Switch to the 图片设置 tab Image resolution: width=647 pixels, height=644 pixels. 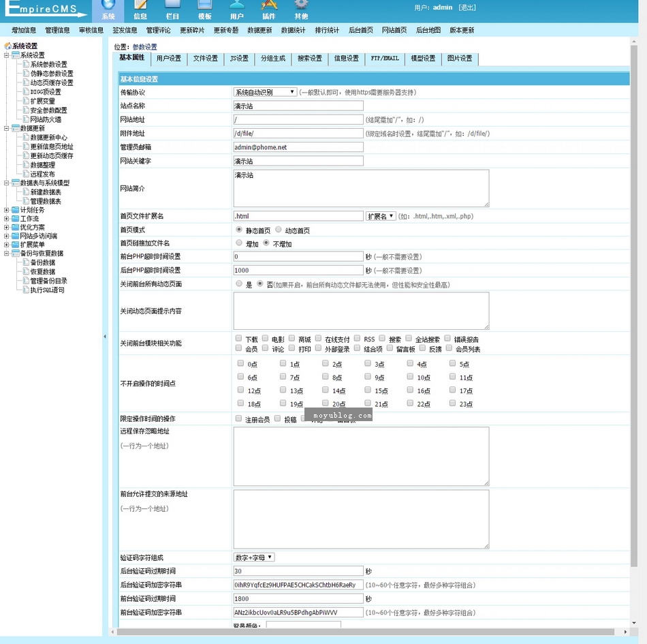[x=460, y=59]
